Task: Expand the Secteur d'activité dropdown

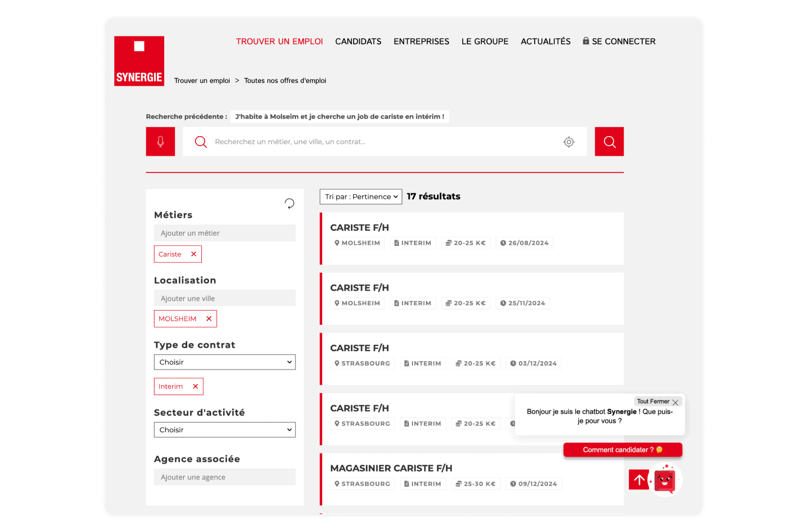Action: tap(224, 430)
